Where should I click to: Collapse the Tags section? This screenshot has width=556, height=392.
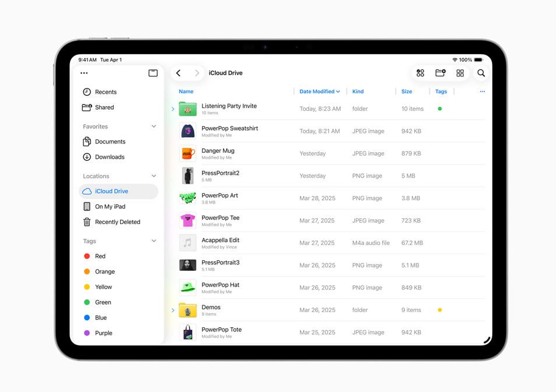(x=153, y=241)
